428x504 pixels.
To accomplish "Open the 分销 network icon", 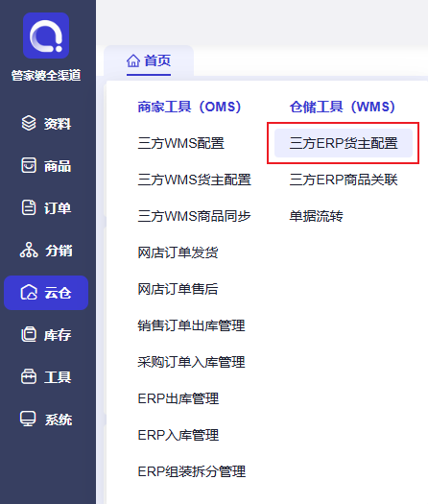I will [29, 250].
